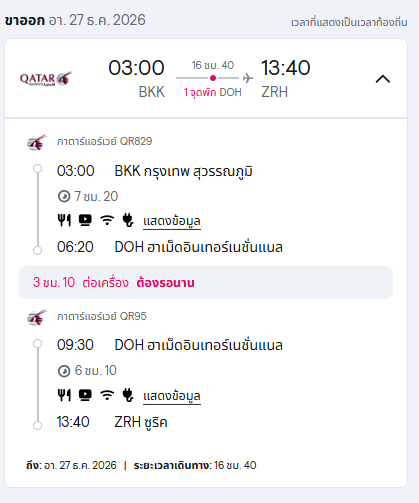419x503 pixels.
Task: Click the airplane icon before 13:40 arrival
Action: point(248,78)
